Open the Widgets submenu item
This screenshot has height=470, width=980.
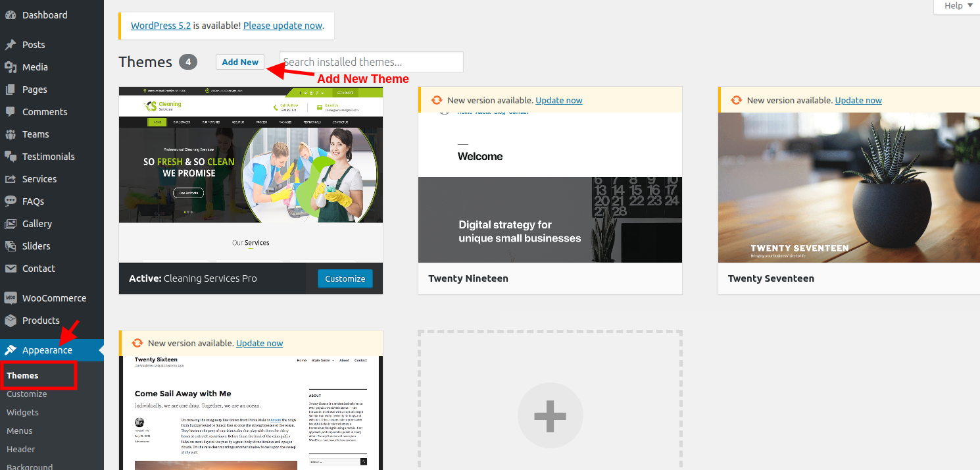coord(22,412)
